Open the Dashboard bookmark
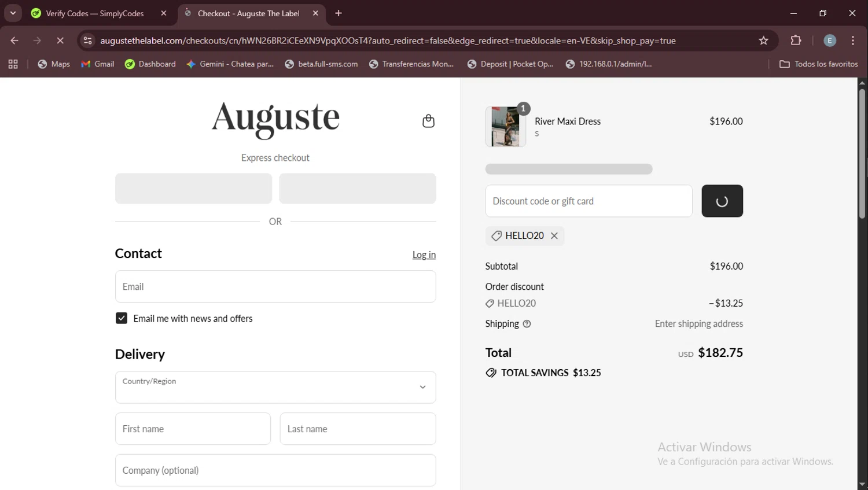Screen dimensions: 868x490 (x=150, y=64)
